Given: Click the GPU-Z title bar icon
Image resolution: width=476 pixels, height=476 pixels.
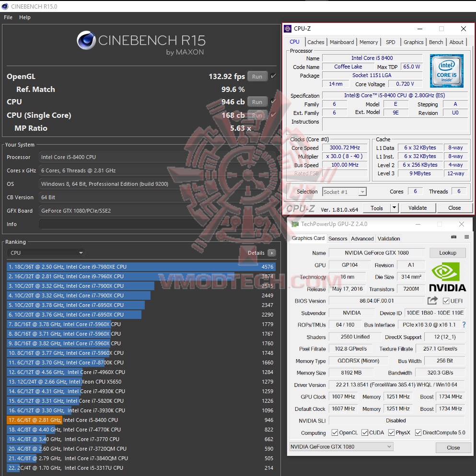Looking at the screenshot, I should (295, 224).
